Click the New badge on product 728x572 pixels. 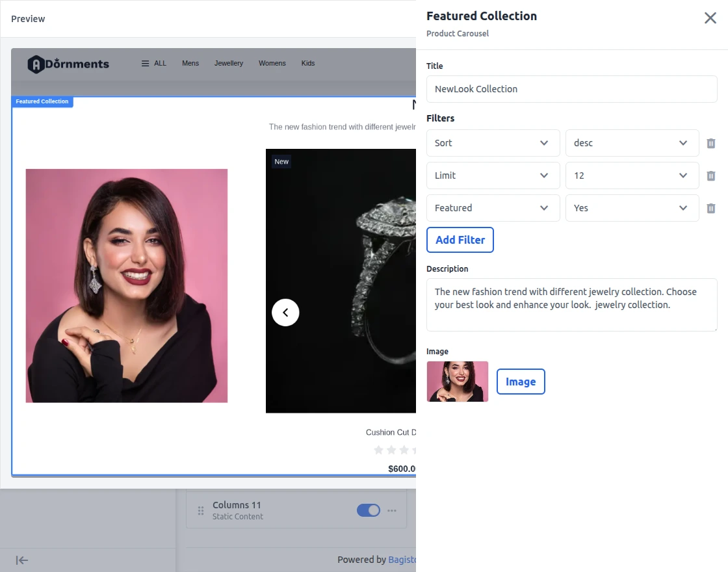pyautogui.click(x=281, y=162)
